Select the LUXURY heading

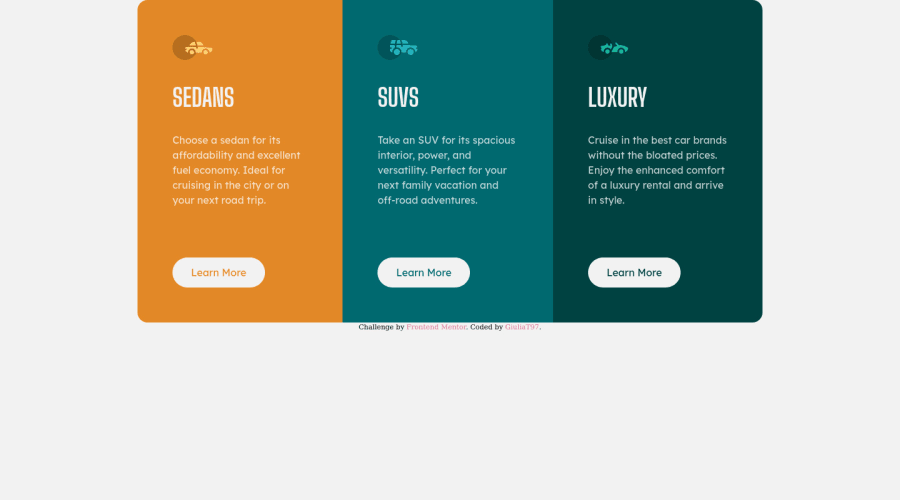pyautogui.click(x=618, y=98)
